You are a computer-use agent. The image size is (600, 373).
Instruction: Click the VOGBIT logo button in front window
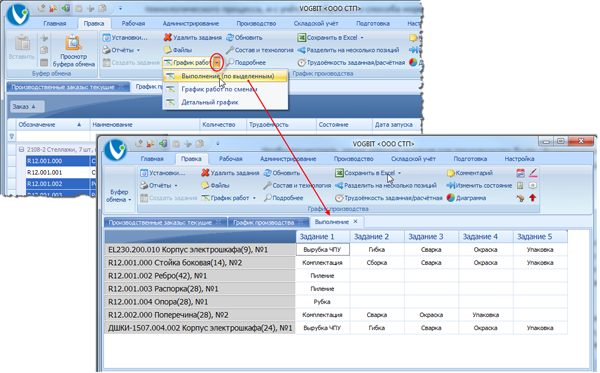[x=115, y=150]
